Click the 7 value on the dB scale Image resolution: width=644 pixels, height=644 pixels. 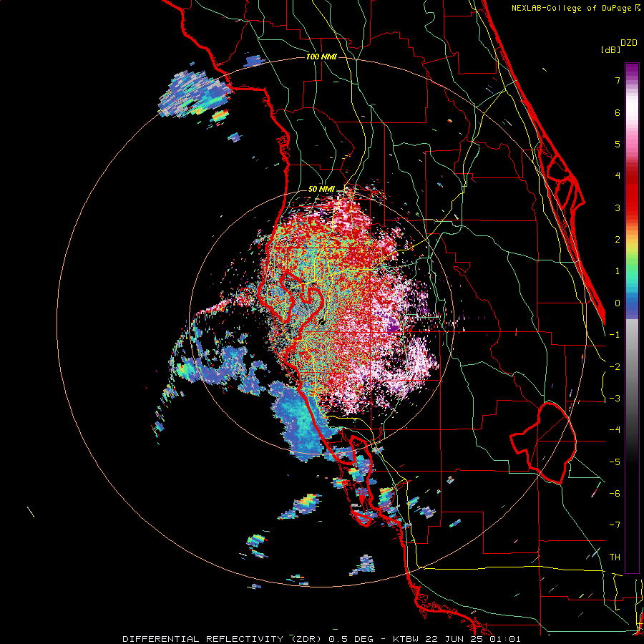(x=618, y=80)
